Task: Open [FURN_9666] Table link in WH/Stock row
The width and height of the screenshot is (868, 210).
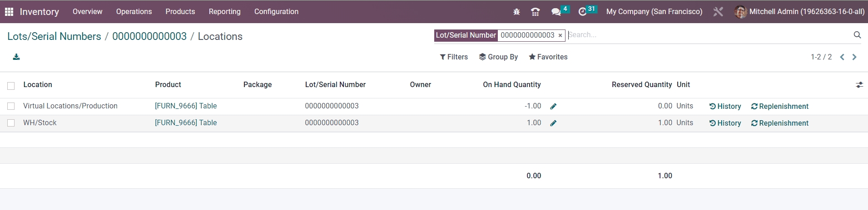Action: 186,123
